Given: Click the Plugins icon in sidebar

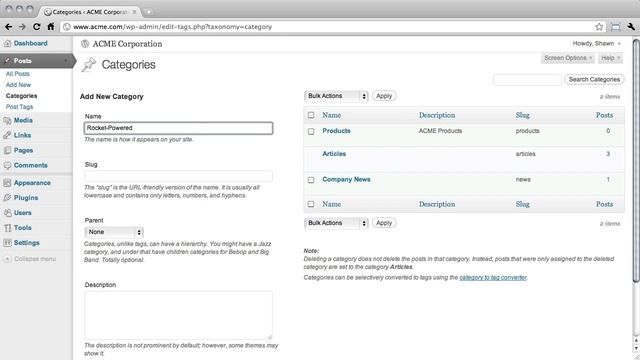Looking at the screenshot, I should (x=7, y=198).
